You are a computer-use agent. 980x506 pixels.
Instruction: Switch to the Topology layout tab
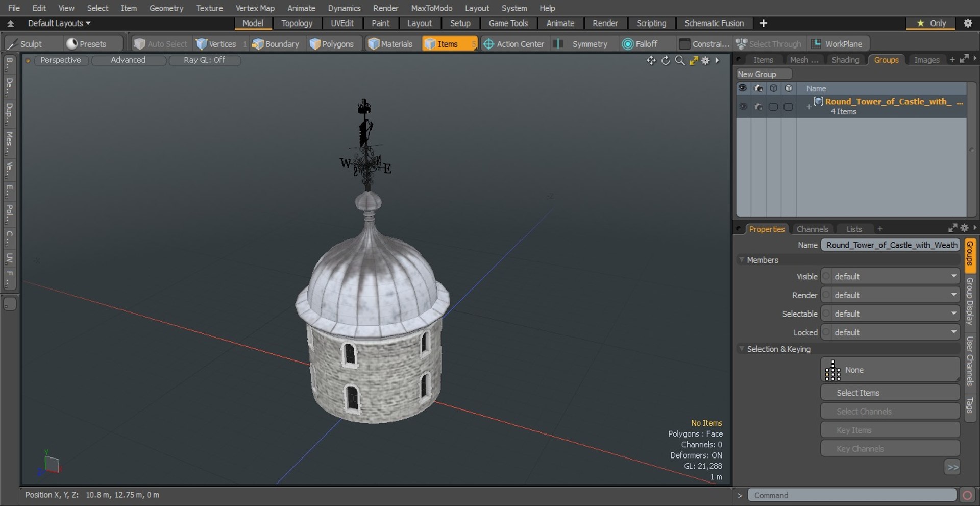(297, 23)
